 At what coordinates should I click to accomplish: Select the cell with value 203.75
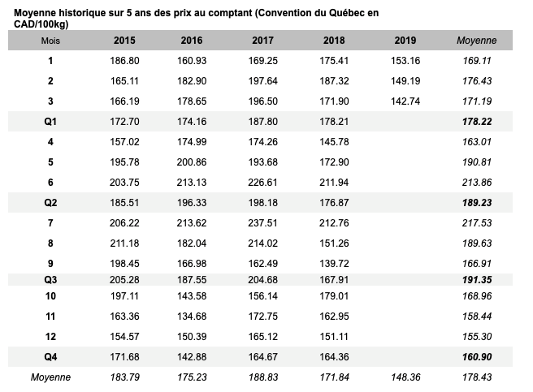(124, 182)
